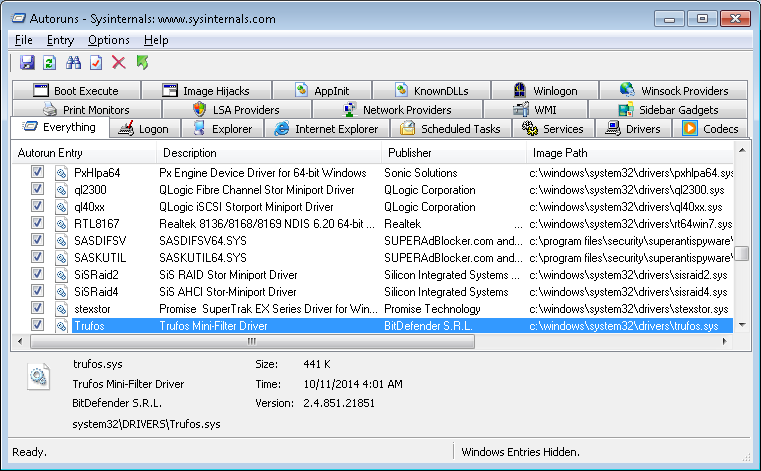761x471 pixels.
Task: Toggle the SiSRaid4 entry checkbox
Action: click(x=37, y=291)
